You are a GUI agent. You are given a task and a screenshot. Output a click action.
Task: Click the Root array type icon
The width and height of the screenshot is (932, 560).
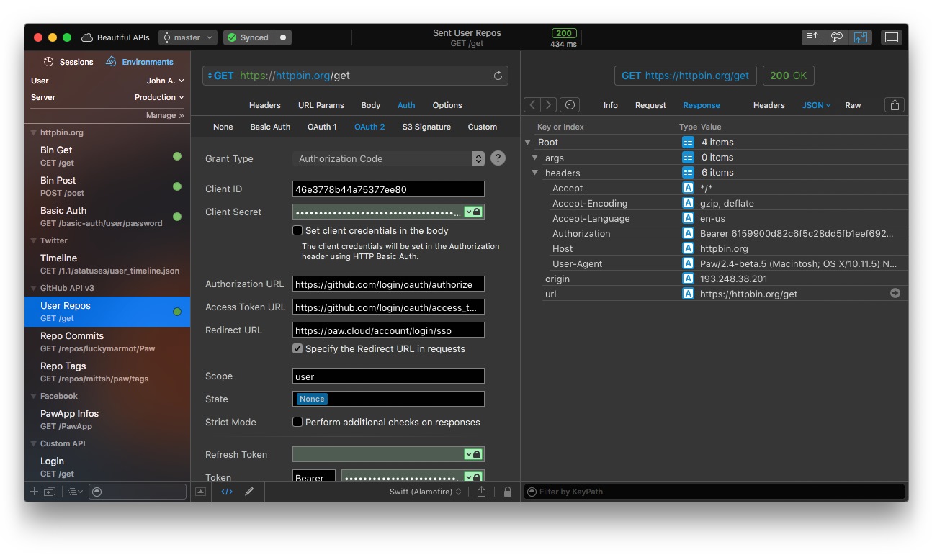688,143
